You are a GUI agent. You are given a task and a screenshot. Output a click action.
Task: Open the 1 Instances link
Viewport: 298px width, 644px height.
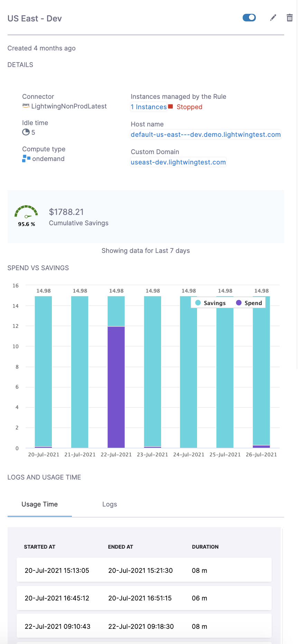point(149,107)
